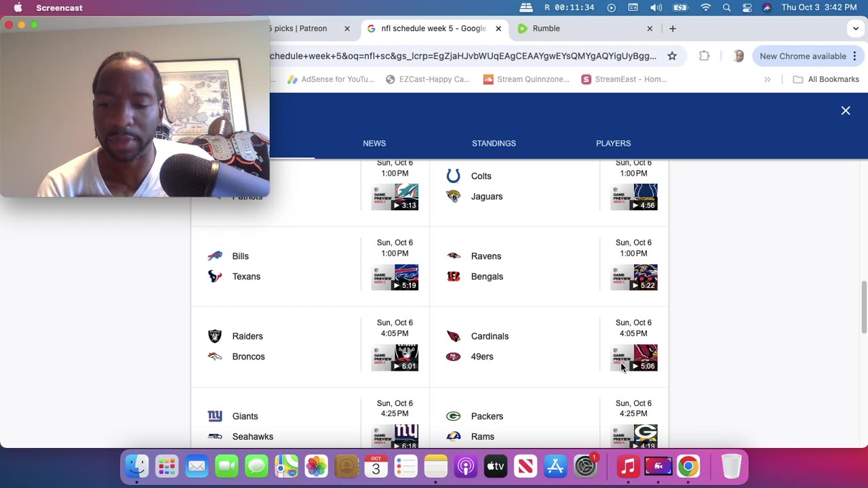Open the EZCast-Happy Ca... bookmark

coord(427,79)
